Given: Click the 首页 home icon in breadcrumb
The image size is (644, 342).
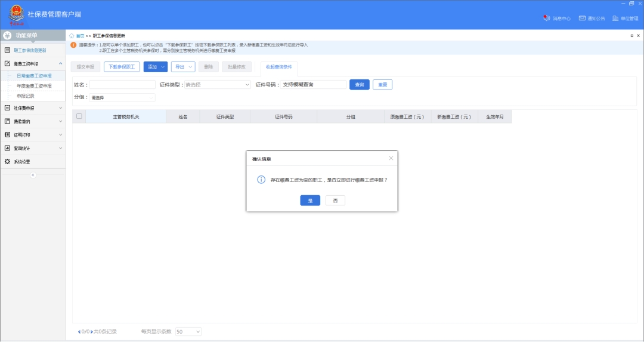Looking at the screenshot, I should (x=72, y=36).
